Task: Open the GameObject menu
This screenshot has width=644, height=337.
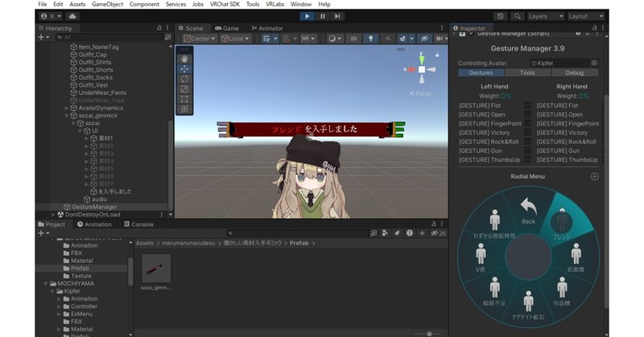Action: click(107, 4)
